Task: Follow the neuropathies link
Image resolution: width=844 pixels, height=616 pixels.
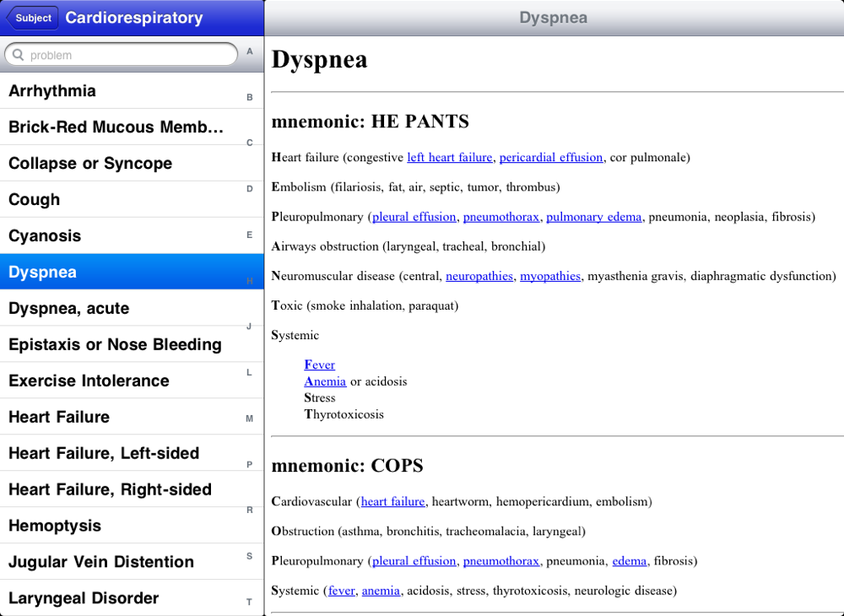Action: click(479, 276)
